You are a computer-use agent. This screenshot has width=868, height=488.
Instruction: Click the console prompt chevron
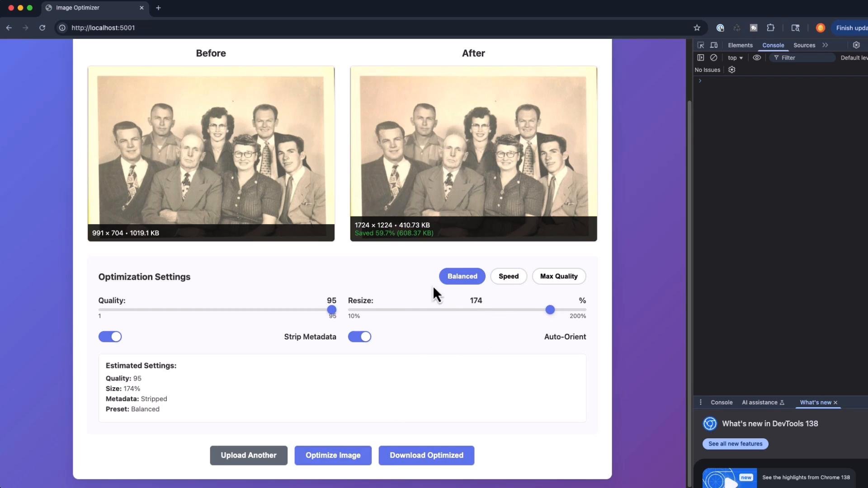(700, 81)
